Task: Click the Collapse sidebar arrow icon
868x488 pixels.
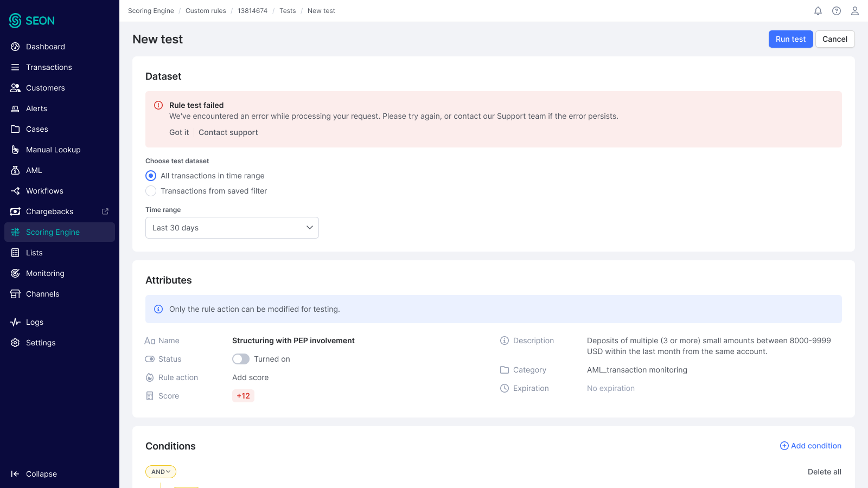Action: 15,474
